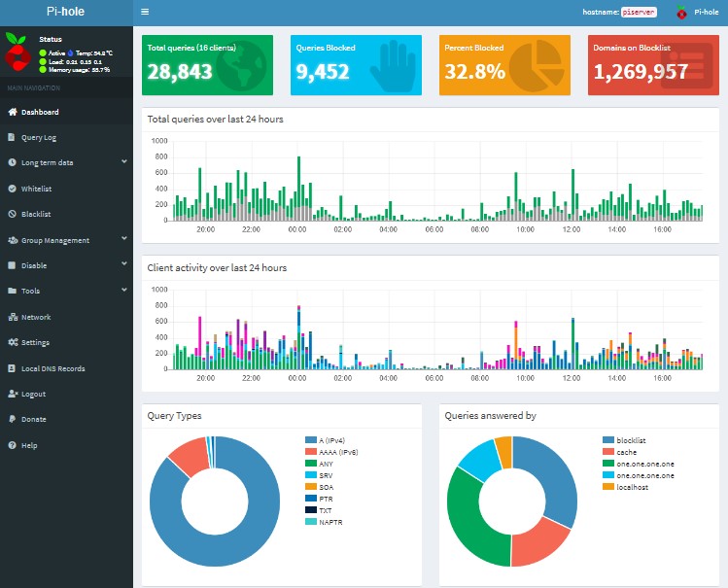Open the Local DNS Records page
728x588 pixels.
coord(52,368)
